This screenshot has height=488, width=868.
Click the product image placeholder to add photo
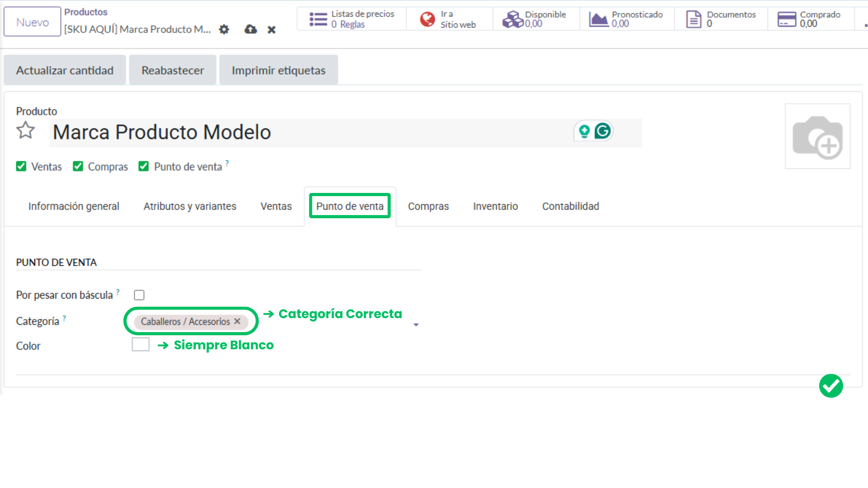pos(817,136)
